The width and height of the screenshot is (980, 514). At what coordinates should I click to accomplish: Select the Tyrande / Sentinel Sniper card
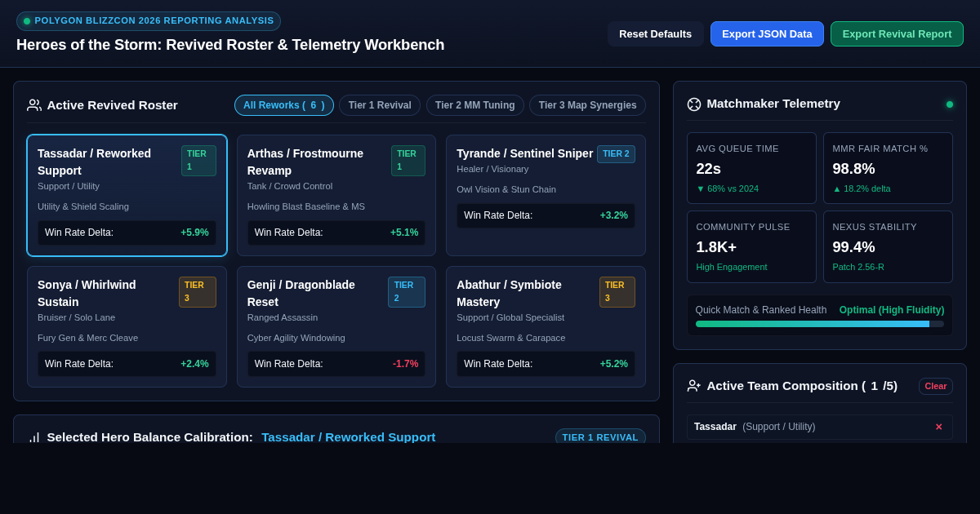click(x=546, y=195)
